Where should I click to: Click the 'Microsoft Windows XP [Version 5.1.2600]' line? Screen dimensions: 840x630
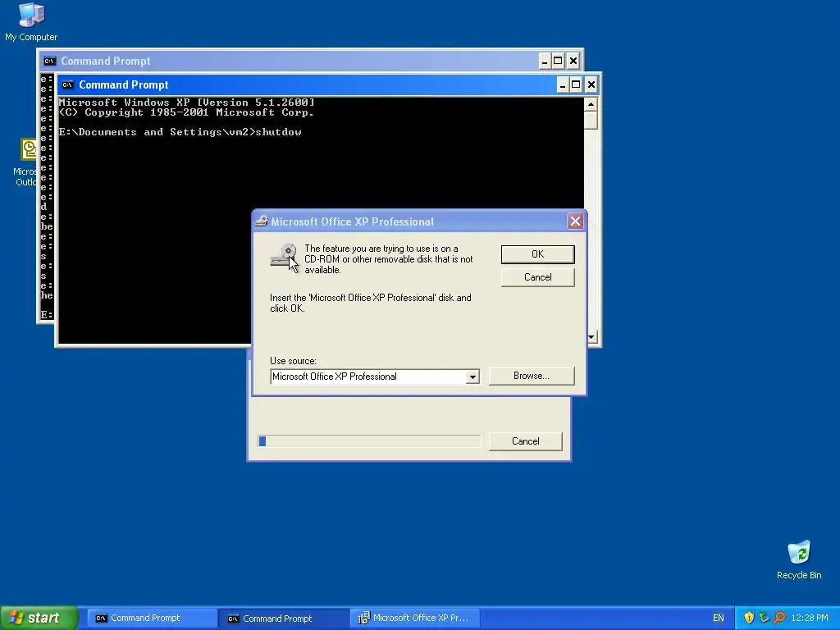[186, 103]
